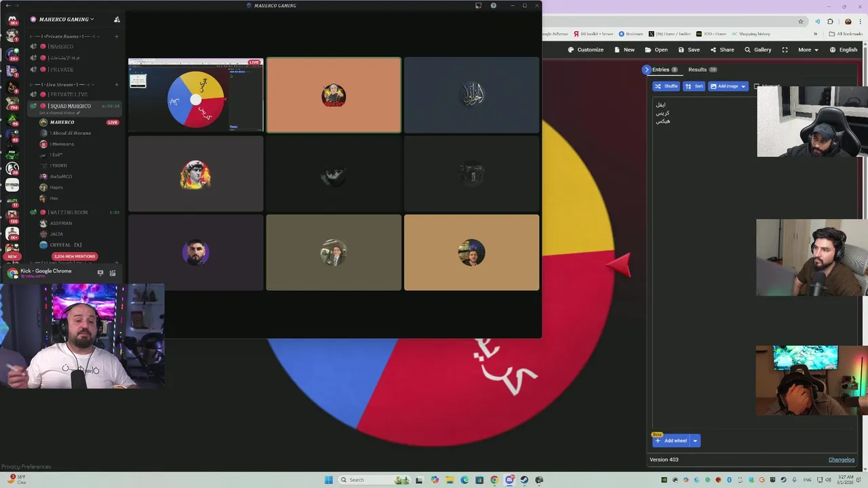The height and width of the screenshot is (488, 868).
Task: Change language from English
Action: (x=843, y=49)
